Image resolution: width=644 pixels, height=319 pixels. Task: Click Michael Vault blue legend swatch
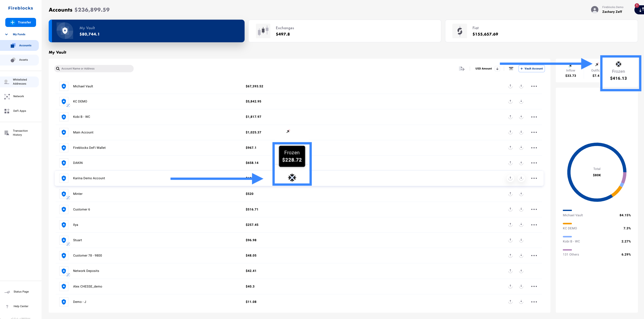click(567, 210)
